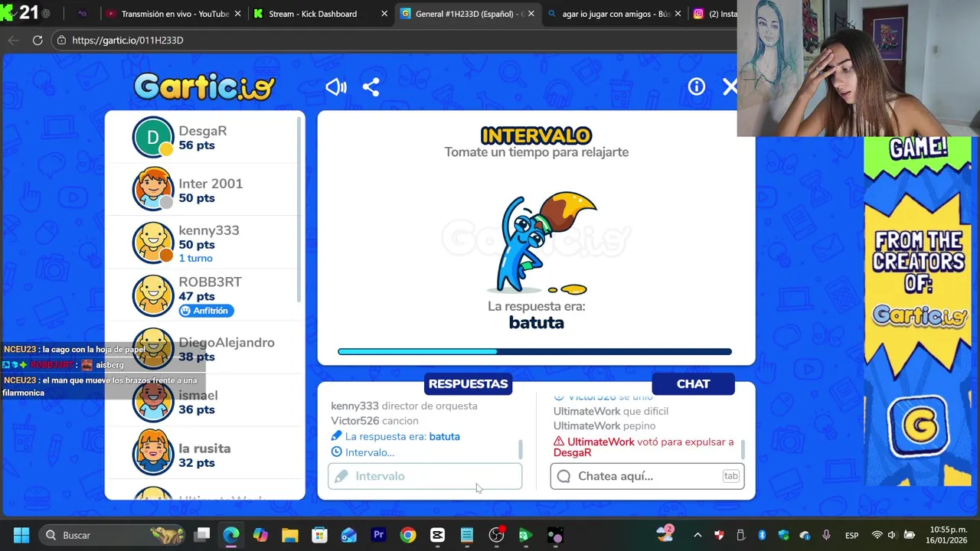Open Copilot from the taskbar

click(260, 535)
